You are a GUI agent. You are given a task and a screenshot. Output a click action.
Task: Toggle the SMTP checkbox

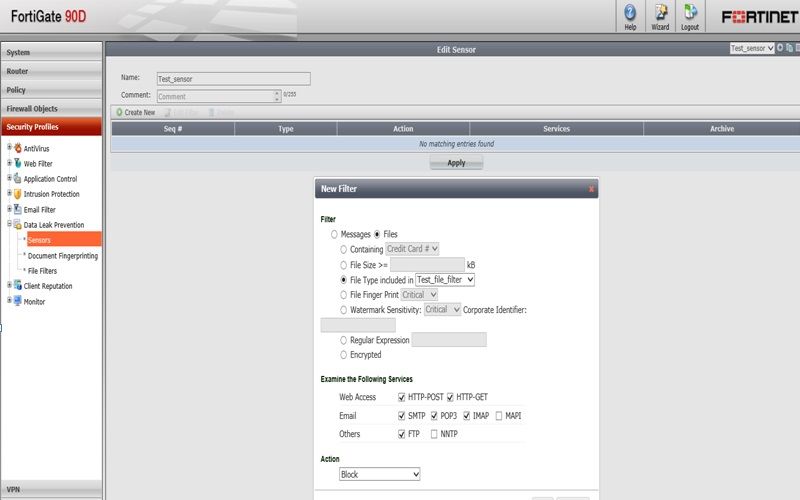(x=402, y=416)
